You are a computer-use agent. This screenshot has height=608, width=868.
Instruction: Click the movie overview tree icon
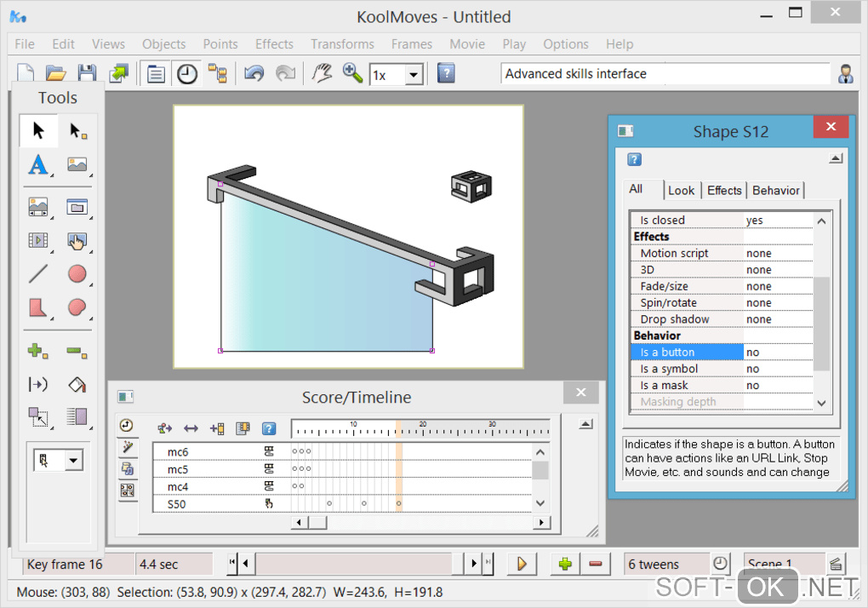(x=218, y=73)
